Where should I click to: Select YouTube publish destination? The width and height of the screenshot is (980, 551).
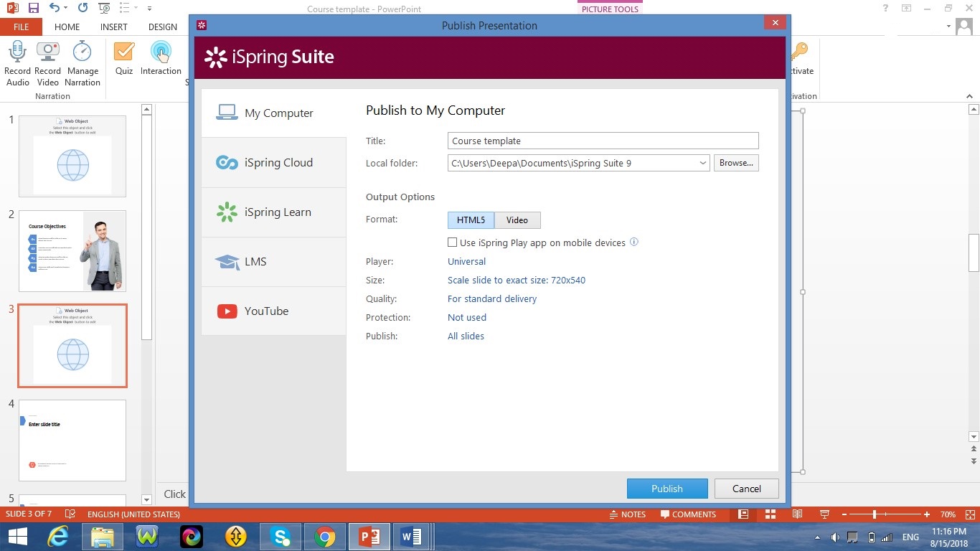point(273,311)
